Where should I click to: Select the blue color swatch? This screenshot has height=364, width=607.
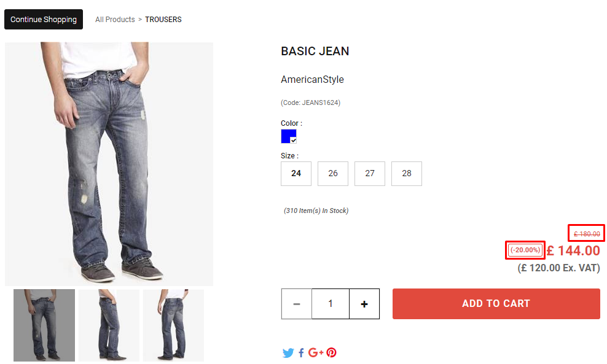(x=289, y=136)
